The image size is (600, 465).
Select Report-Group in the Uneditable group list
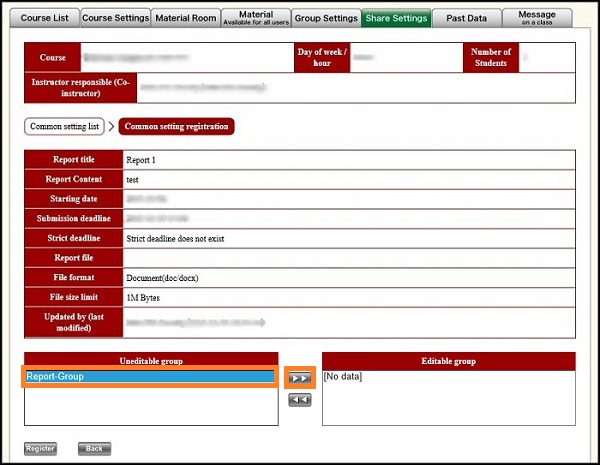151,377
